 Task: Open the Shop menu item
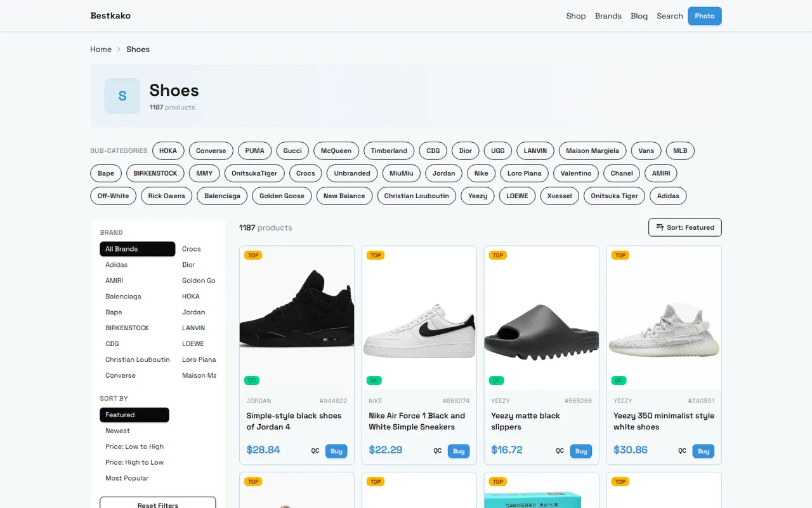pos(576,16)
